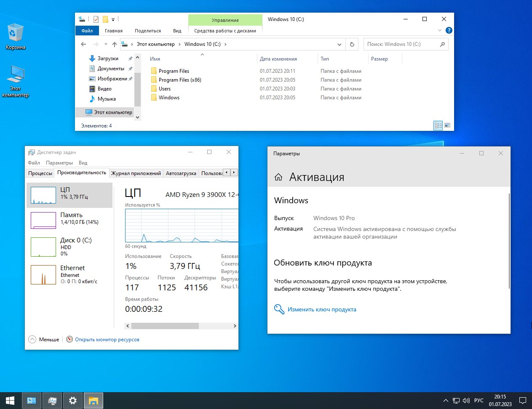Click the home icon in Settings
The height and width of the screenshot is (409, 532).
pyautogui.click(x=278, y=177)
